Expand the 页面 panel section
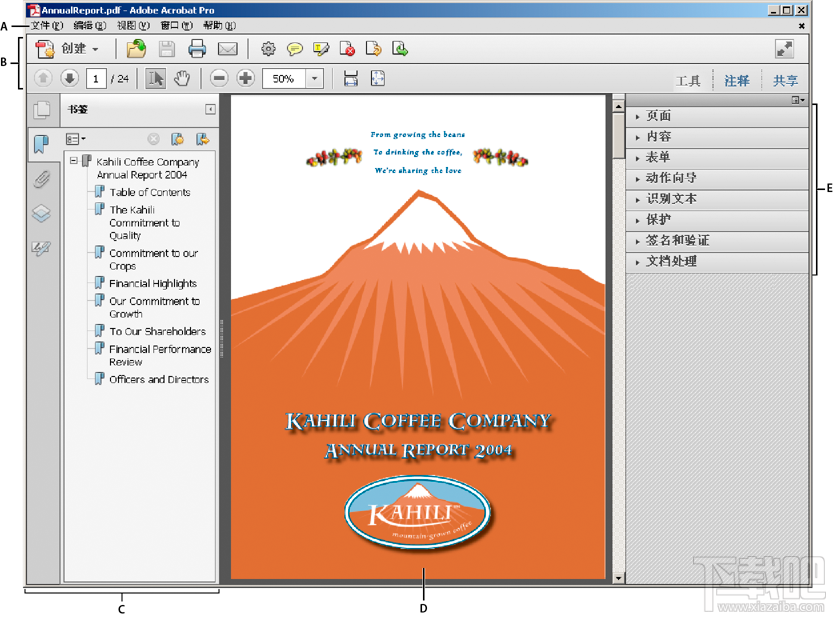This screenshot has height=617, width=833. pyautogui.click(x=660, y=116)
